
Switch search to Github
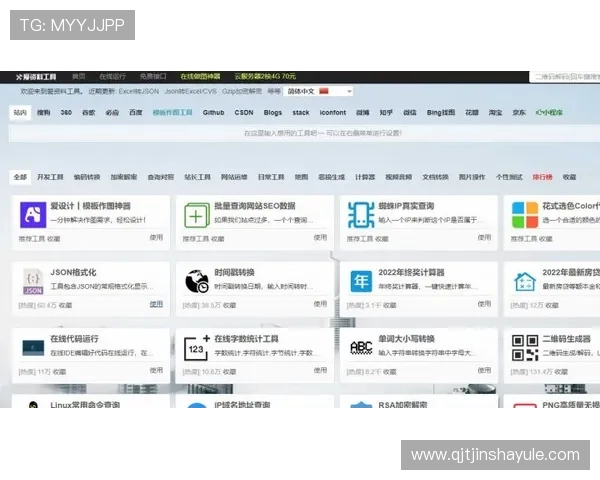(x=214, y=113)
